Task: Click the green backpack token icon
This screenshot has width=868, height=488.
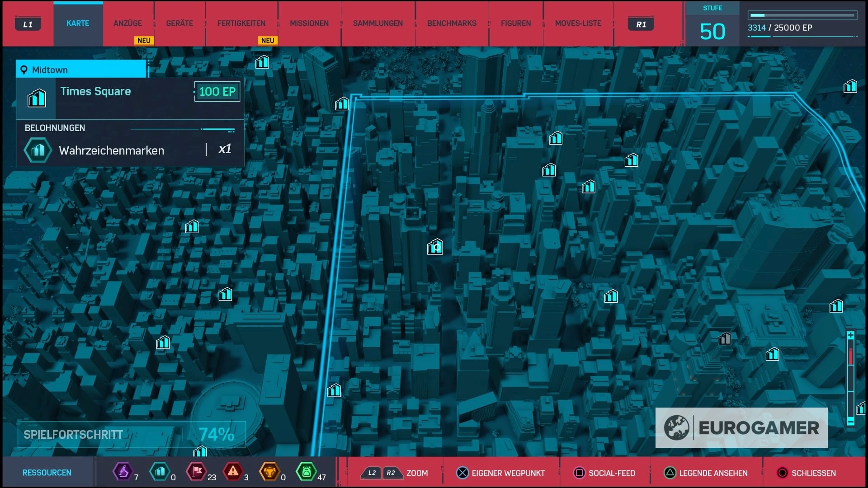Action: (x=306, y=472)
